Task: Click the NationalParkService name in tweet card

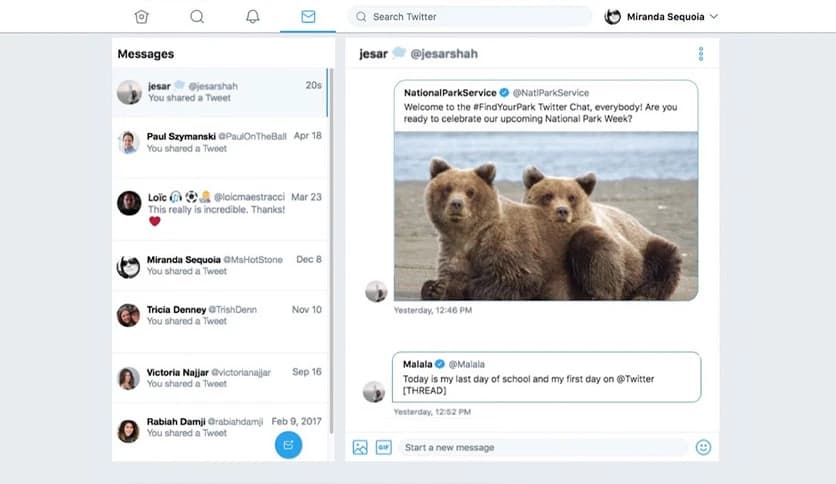Action: 450,93
